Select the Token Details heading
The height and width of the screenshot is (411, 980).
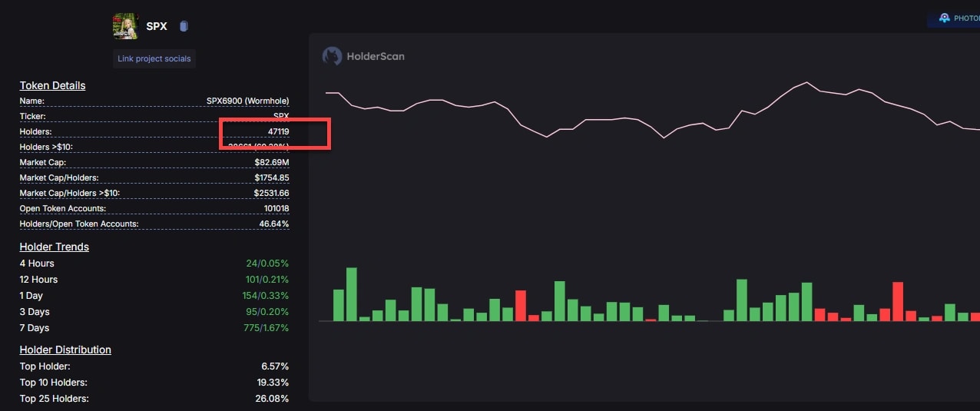click(x=52, y=85)
